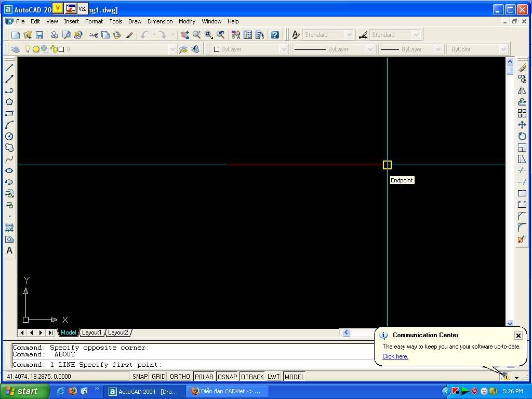Open the Format menu
The width and height of the screenshot is (532, 399).
click(x=94, y=21)
